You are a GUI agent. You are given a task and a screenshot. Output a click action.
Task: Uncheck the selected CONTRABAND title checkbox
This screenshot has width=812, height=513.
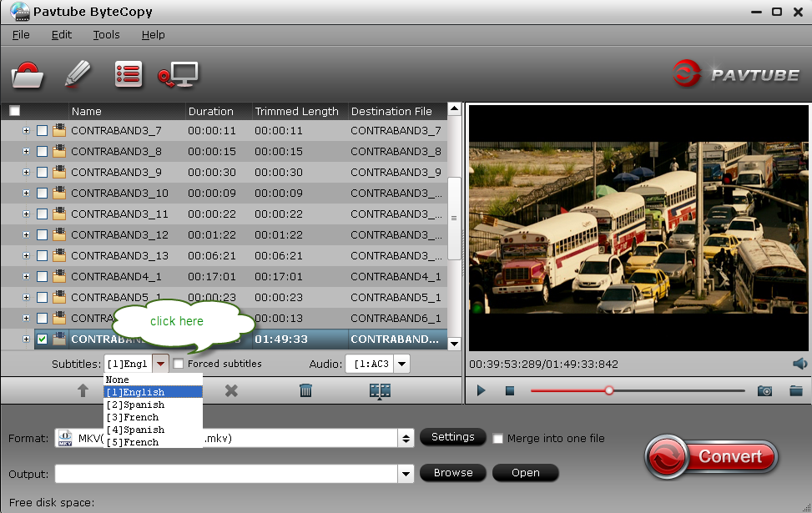41,340
